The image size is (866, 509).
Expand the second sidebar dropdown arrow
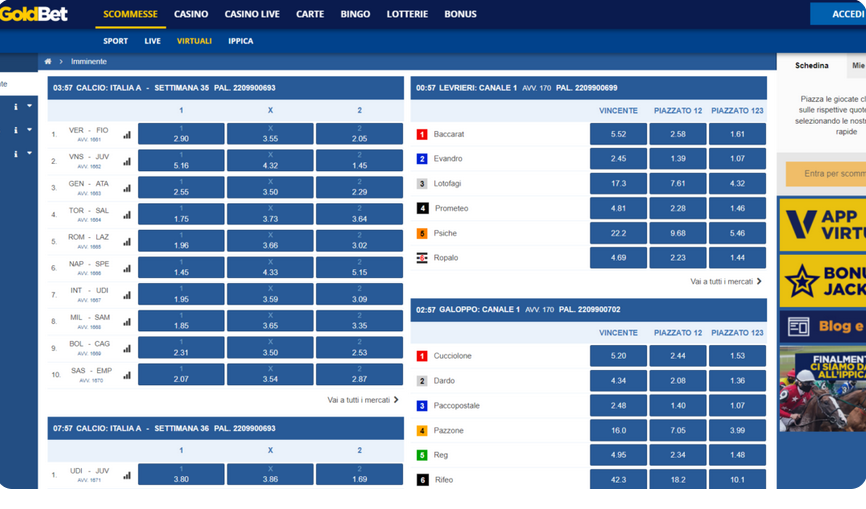29,130
